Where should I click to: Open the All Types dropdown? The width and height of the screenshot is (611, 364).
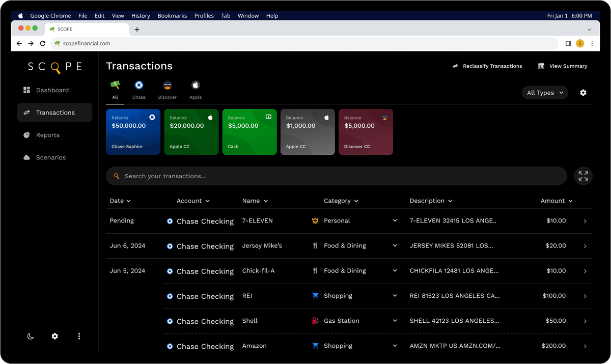pos(545,93)
